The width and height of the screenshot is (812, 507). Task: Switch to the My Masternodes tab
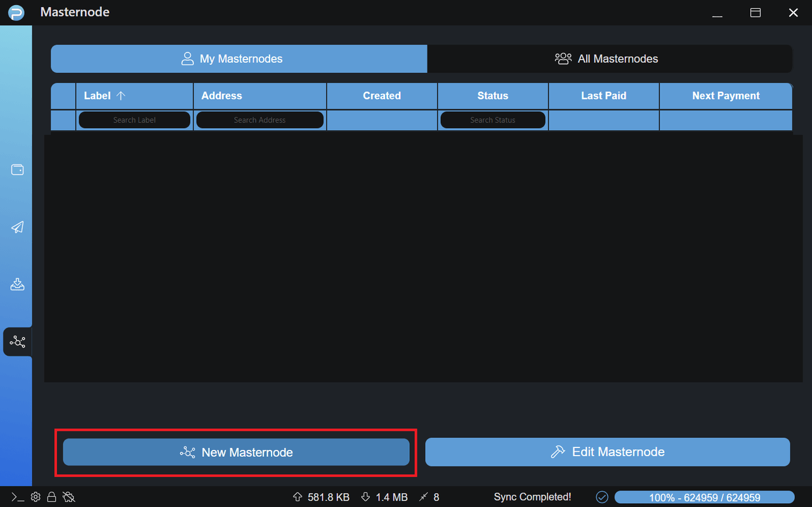point(239,59)
